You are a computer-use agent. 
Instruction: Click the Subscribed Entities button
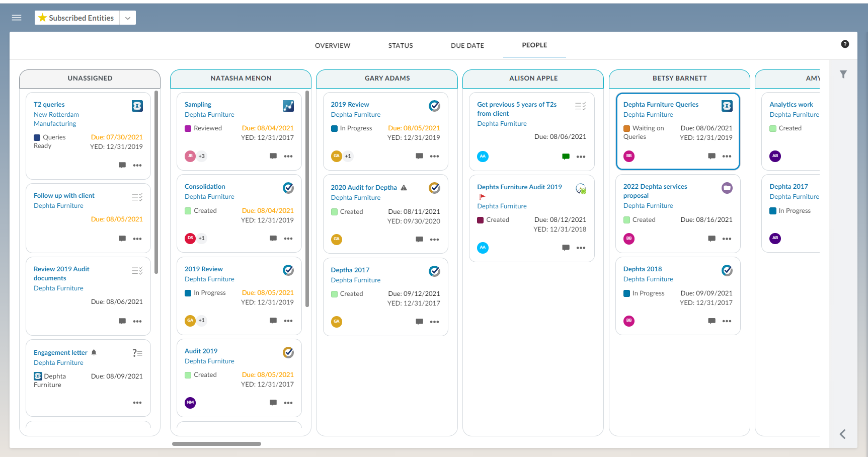77,18
